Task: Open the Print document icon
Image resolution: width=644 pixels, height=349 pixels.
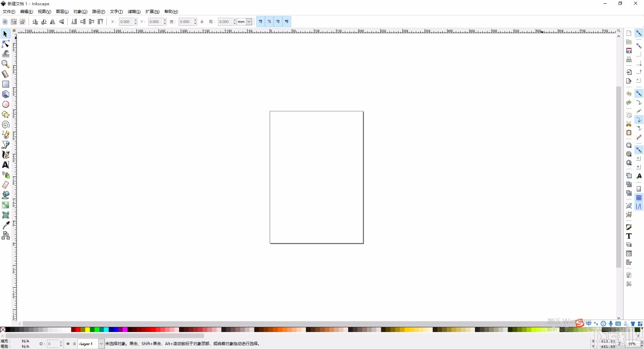Action: (629, 59)
